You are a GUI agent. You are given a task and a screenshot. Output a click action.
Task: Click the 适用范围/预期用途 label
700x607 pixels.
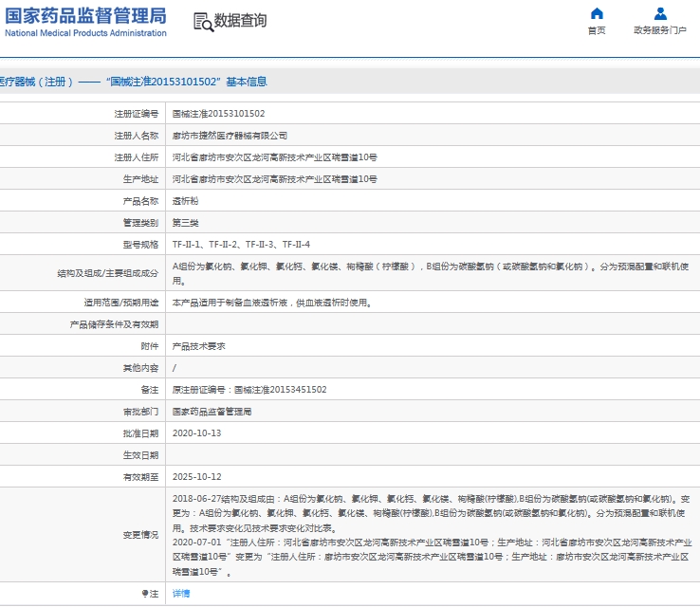coord(121,303)
